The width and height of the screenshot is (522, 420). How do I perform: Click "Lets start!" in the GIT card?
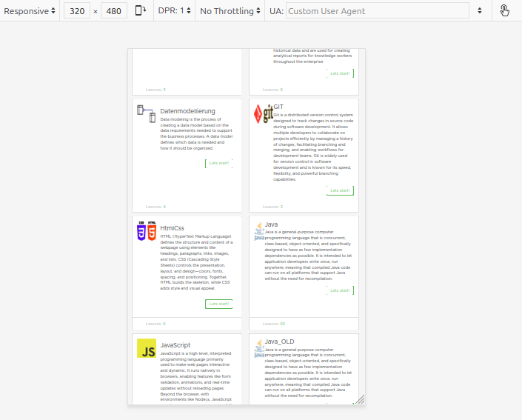[340, 190]
